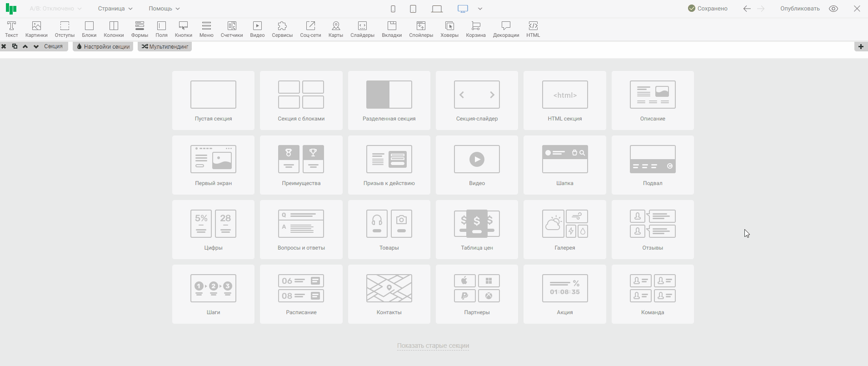Choose the Карты (maps) tool
The height and width of the screenshot is (366, 868).
click(x=335, y=29)
